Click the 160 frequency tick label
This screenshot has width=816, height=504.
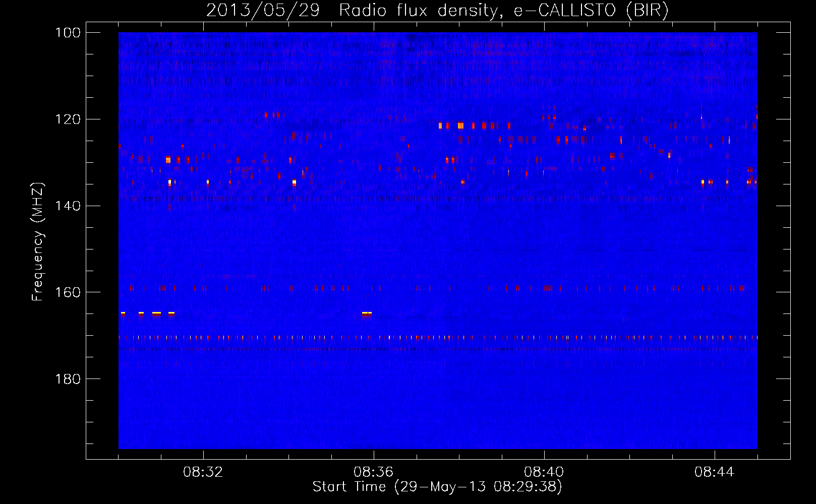tap(69, 293)
